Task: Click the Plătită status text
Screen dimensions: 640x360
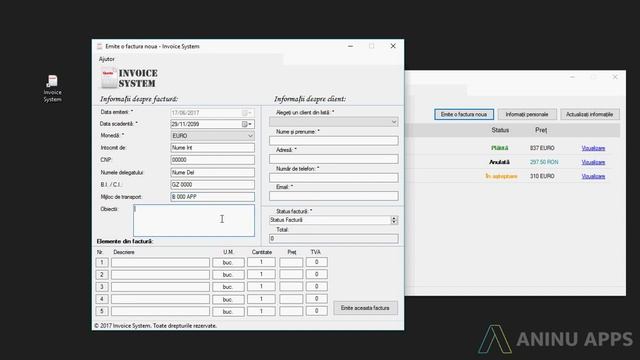Action: [x=500, y=148]
